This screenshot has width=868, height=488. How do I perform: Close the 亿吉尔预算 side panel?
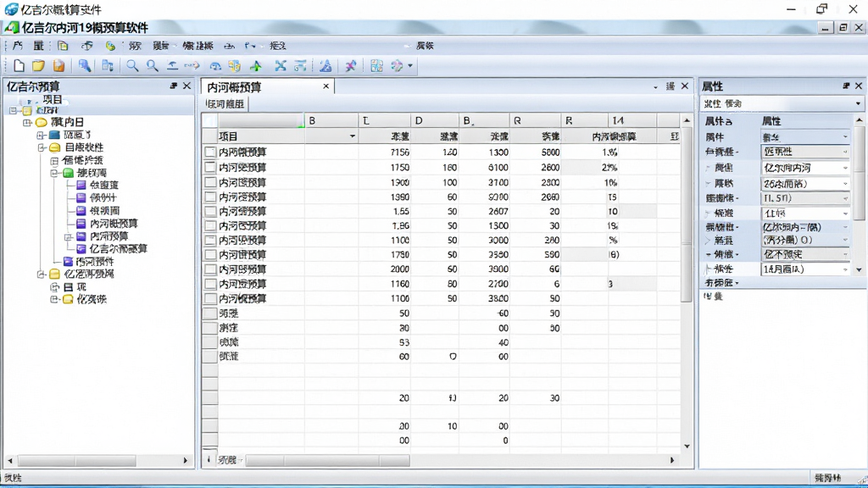[x=187, y=86]
